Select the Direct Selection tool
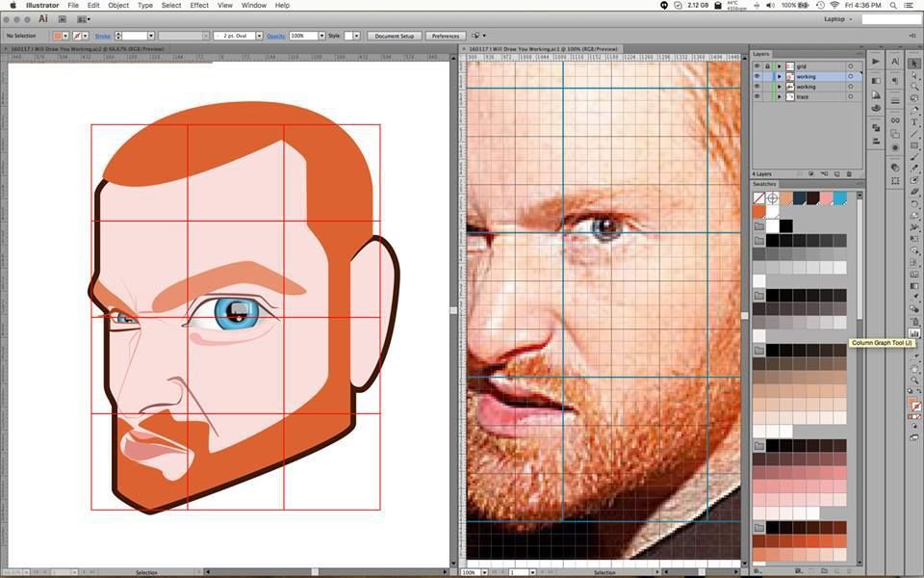 point(914,75)
